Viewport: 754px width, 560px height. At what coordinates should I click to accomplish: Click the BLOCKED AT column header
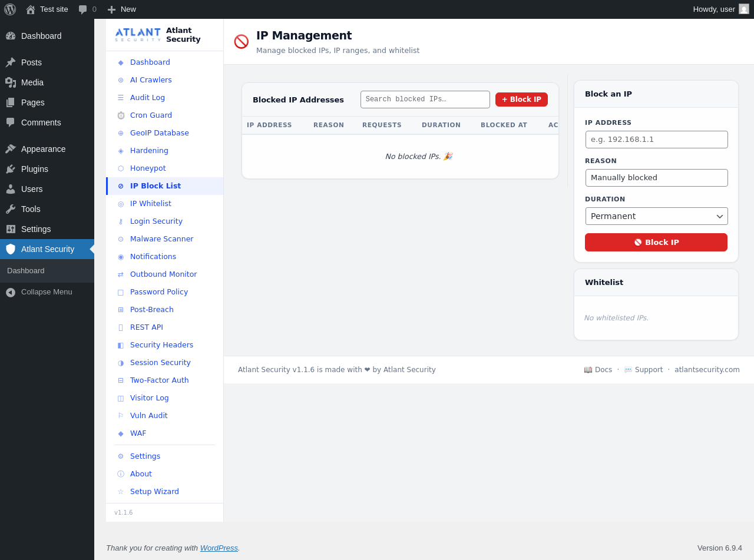[x=504, y=125]
